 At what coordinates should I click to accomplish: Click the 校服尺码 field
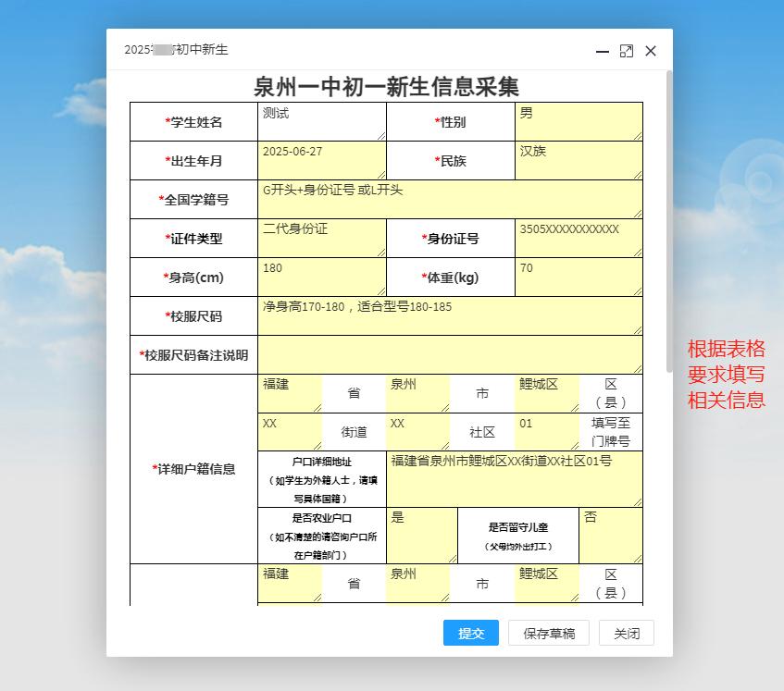tap(450, 316)
